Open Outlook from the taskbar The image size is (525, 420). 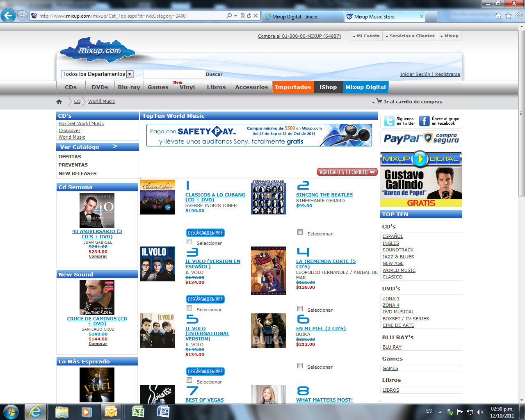[x=111, y=411]
